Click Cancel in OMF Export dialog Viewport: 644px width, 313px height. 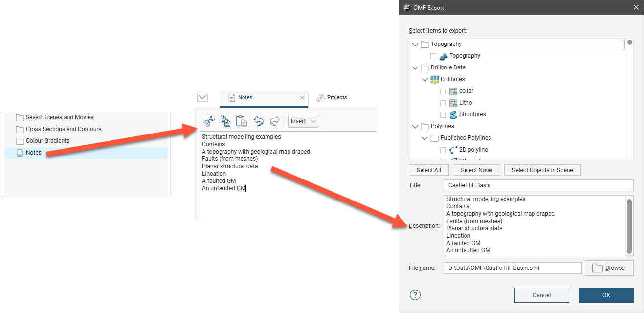click(542, 295)
